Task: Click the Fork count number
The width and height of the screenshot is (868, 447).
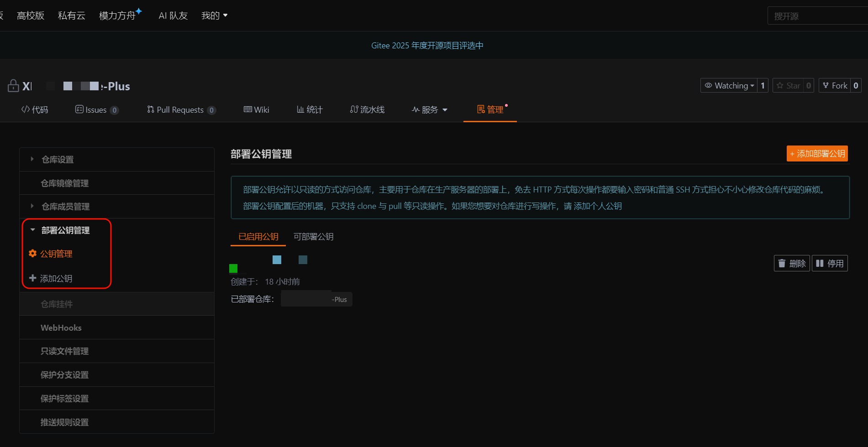Action: 856,85
